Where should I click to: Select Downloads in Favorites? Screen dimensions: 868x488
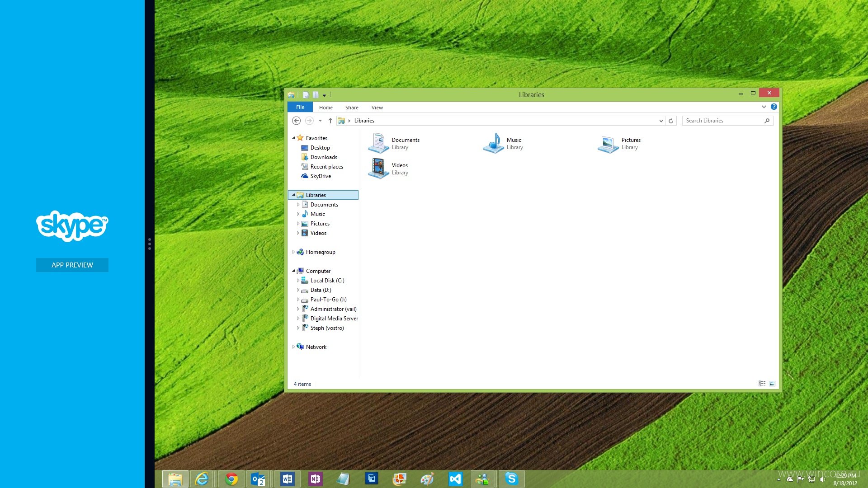[324, 157]
